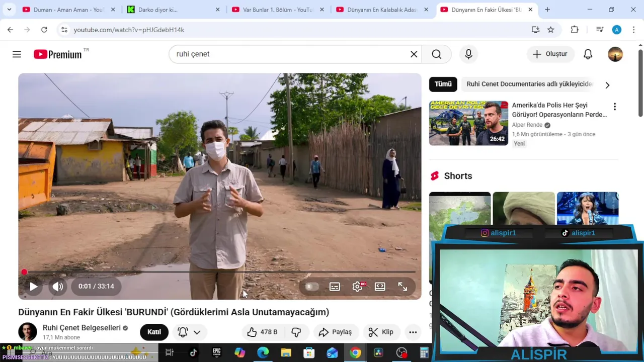Open Epic Games launcher from taskbar
This screenshot has width=644, height=362.
pyautogui.click(x=216, y=353)
